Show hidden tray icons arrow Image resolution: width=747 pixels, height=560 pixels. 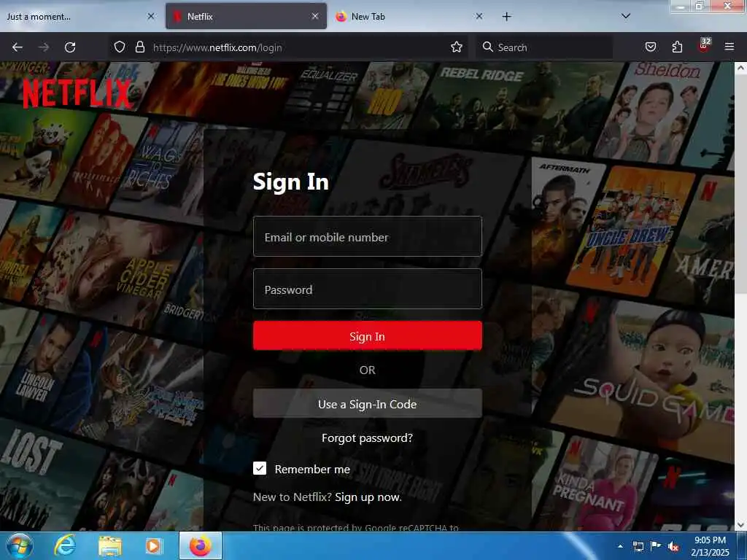pyautogui.click(x=620, y=546)
